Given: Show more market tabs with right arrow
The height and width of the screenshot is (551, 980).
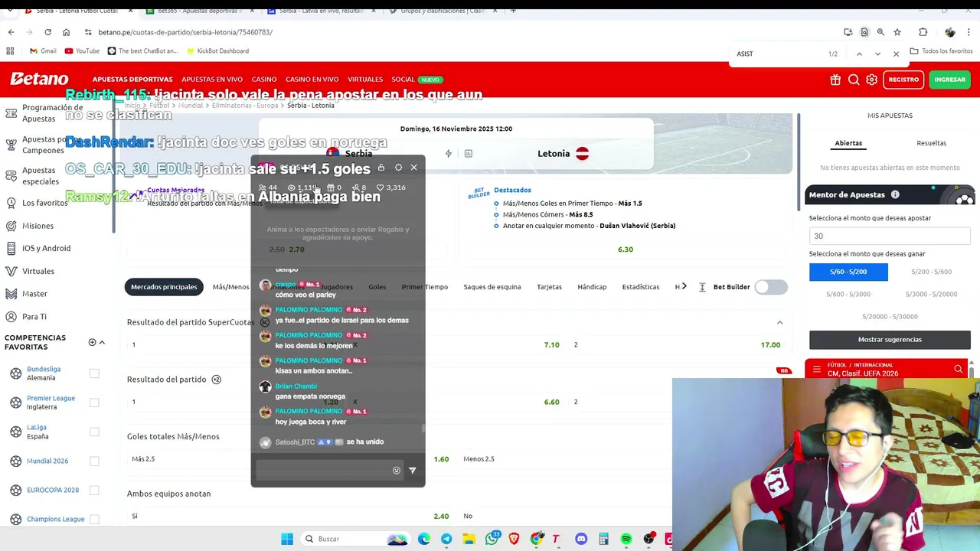Looking at the screenshot, I should click(x=684, y=286).
